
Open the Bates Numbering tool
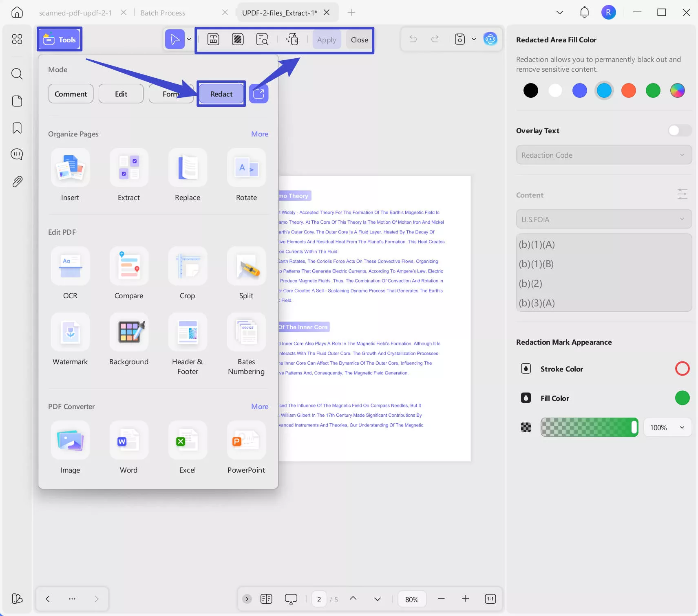tap(246, 344)
